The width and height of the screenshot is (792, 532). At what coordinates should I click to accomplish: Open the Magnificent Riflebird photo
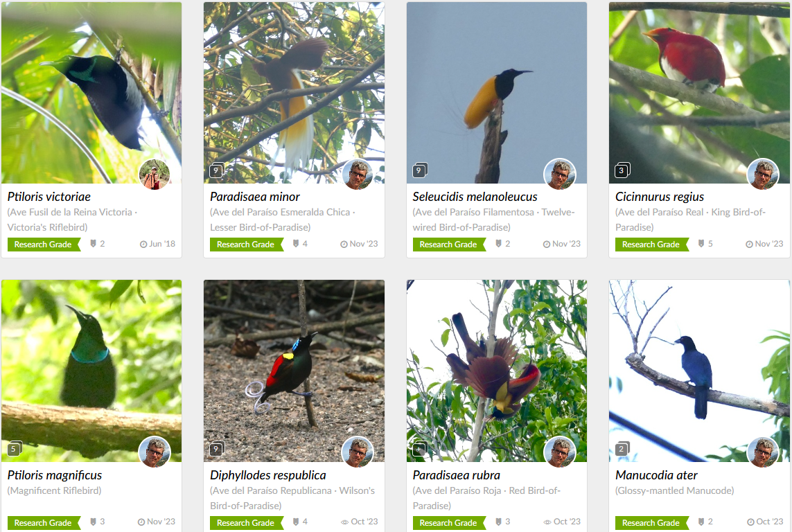[91, 371]
